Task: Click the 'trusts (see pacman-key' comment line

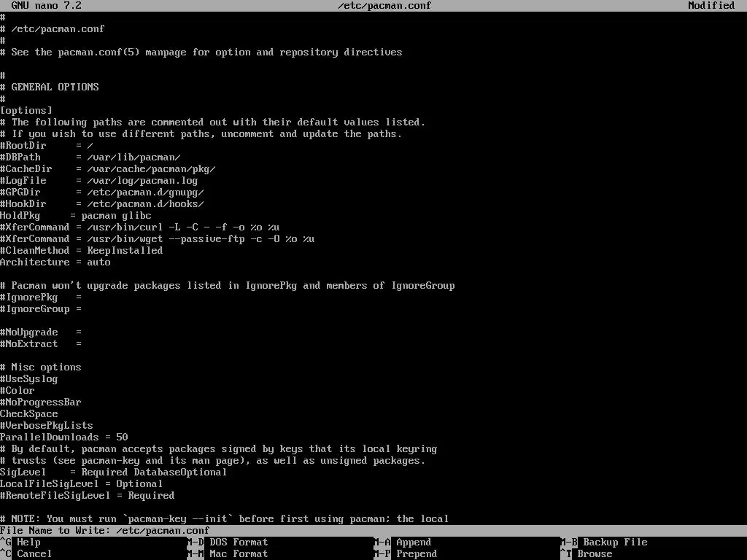Action: 213,461
